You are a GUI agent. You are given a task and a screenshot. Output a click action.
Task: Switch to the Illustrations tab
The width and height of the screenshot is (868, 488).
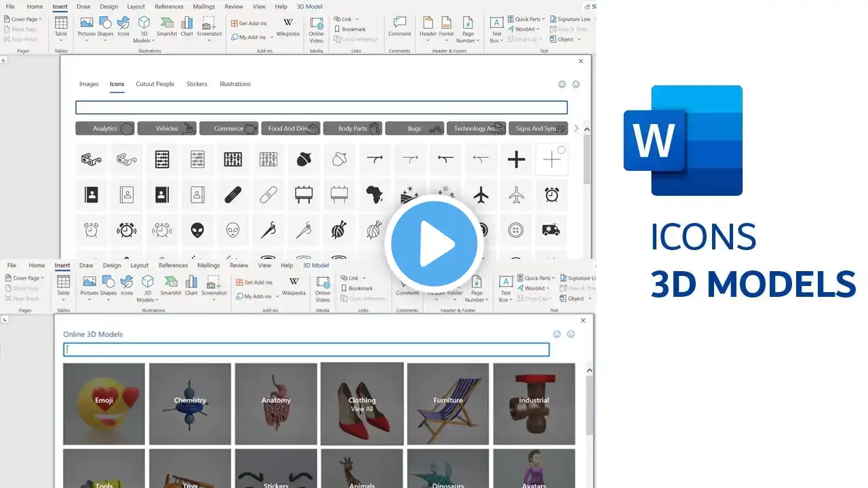coord(235,84)
